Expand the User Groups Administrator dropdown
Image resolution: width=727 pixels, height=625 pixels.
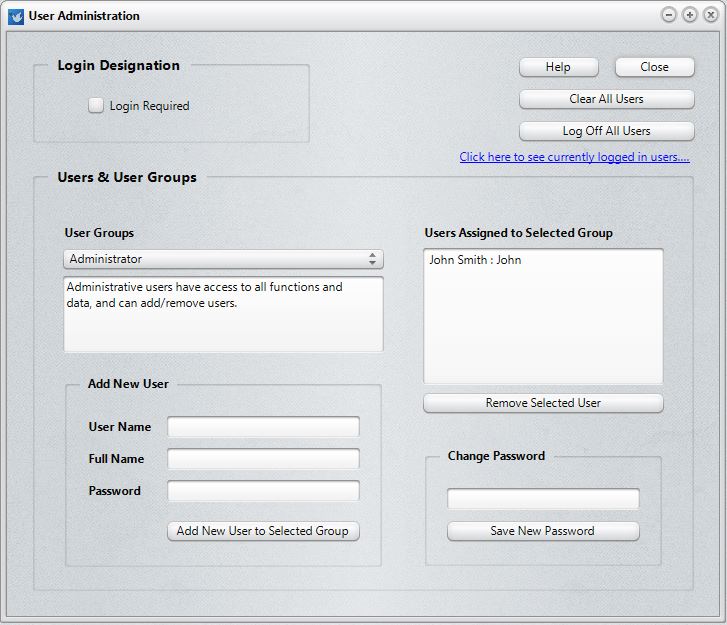pyautogui.click(x=223, y=259)
